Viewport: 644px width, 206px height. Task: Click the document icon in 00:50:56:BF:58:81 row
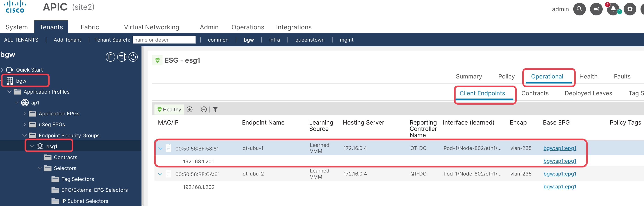point(168,148)
